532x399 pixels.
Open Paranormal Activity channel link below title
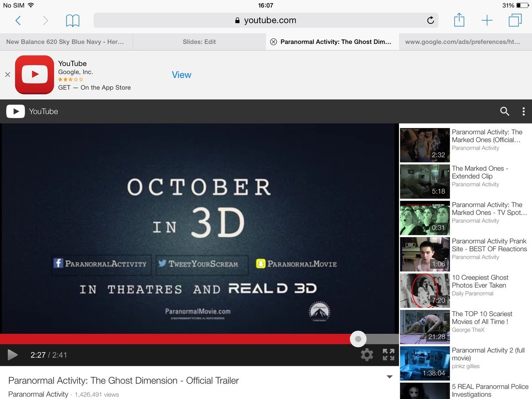(38, 394)
